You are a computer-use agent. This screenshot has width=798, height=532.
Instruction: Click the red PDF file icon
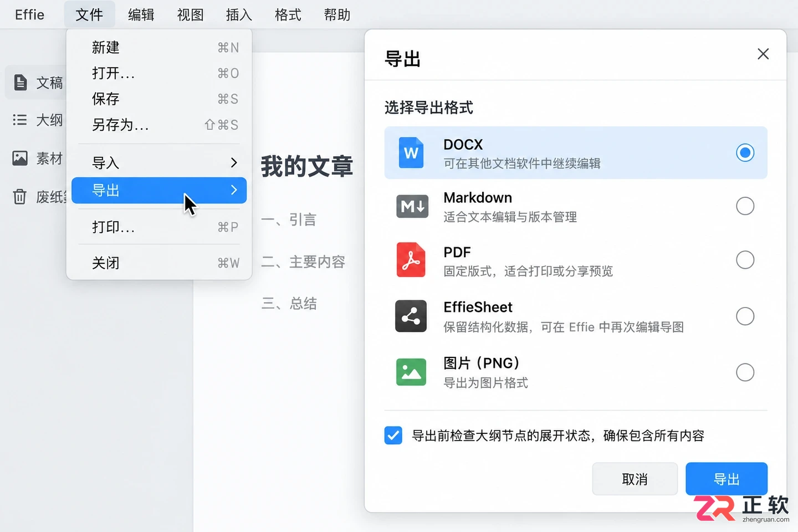(411, 260)
